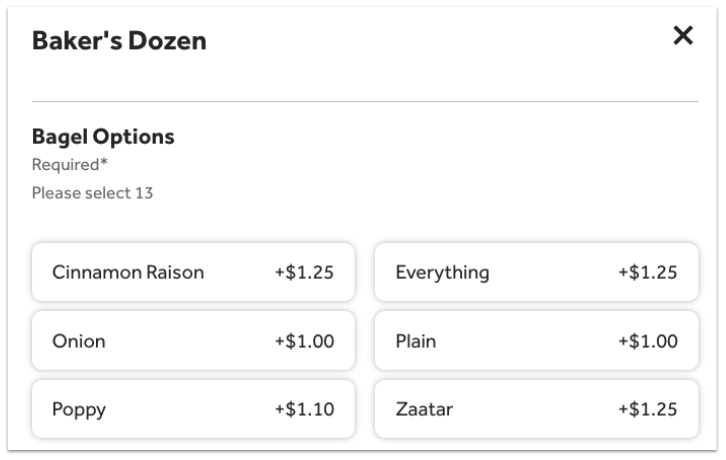Screen dimensions: 726x460
Task: Click the +$1.10 price for Poppy
Action: point(304,409)
